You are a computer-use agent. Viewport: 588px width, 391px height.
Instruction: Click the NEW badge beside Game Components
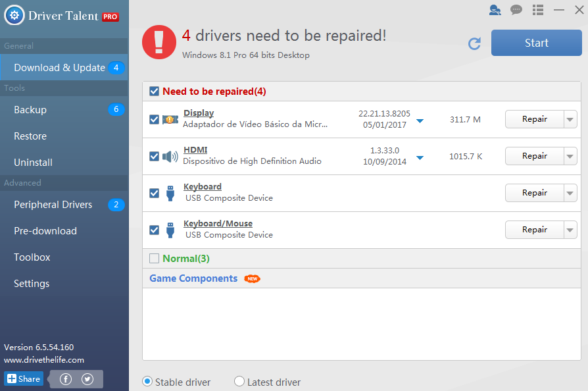point(252,279)
